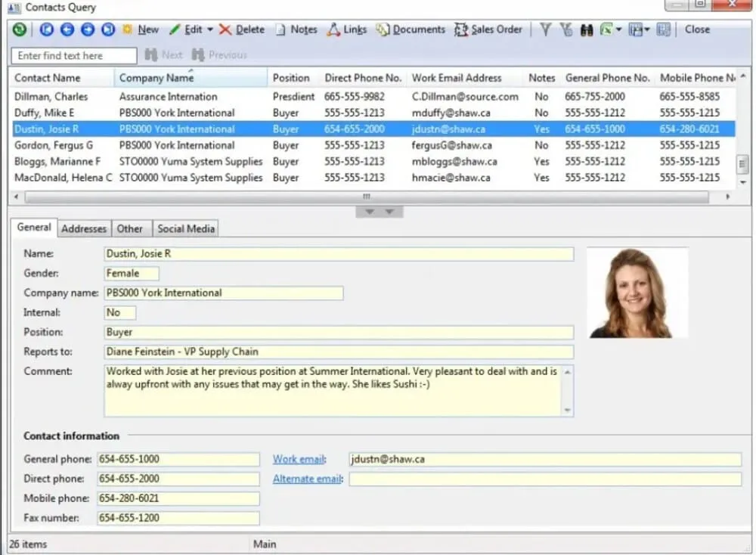Delete the selected contact record
Viewport: 756px width, 555px height.
pos(248,29)
